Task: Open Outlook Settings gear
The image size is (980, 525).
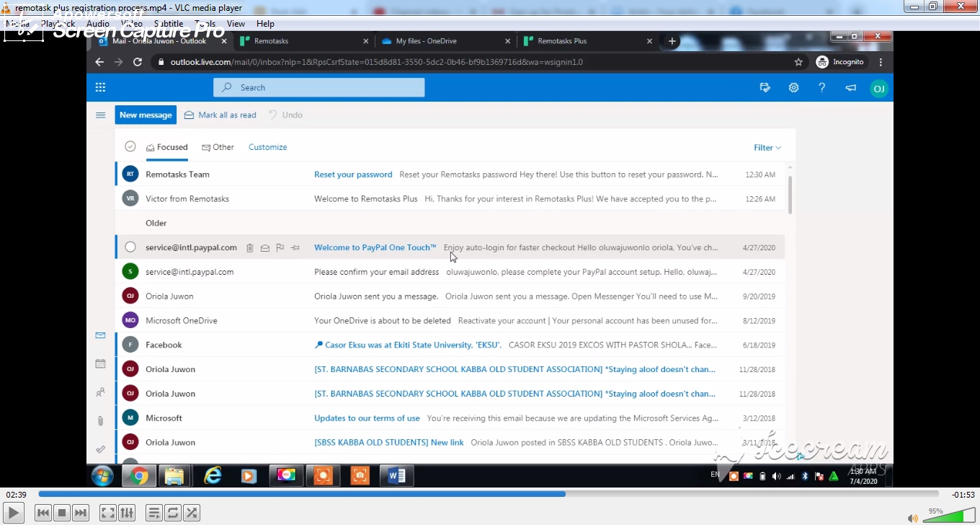Action: click(793, 87)
